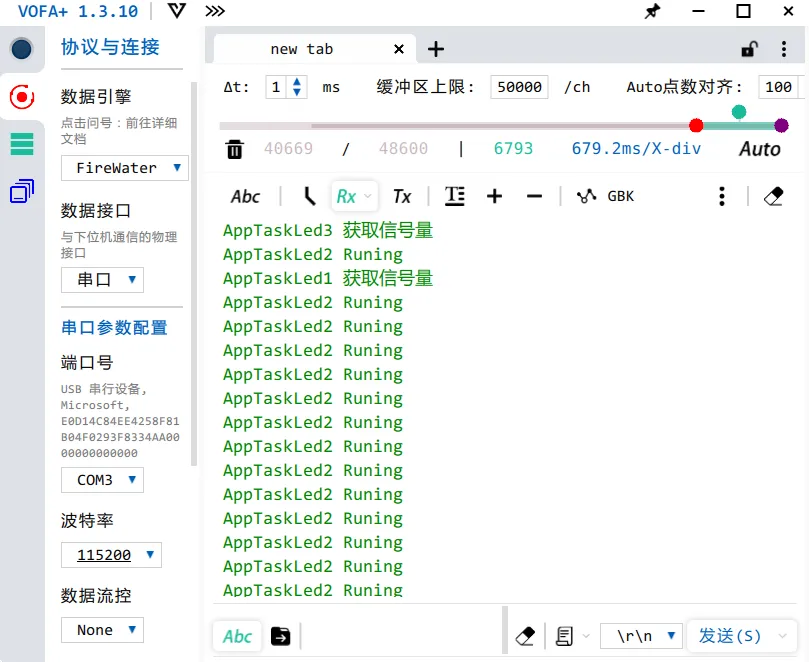Viewport: 809px width, 662px height.
Task: Open the COM3 port selection dropdown
Action: pos(102,480)
